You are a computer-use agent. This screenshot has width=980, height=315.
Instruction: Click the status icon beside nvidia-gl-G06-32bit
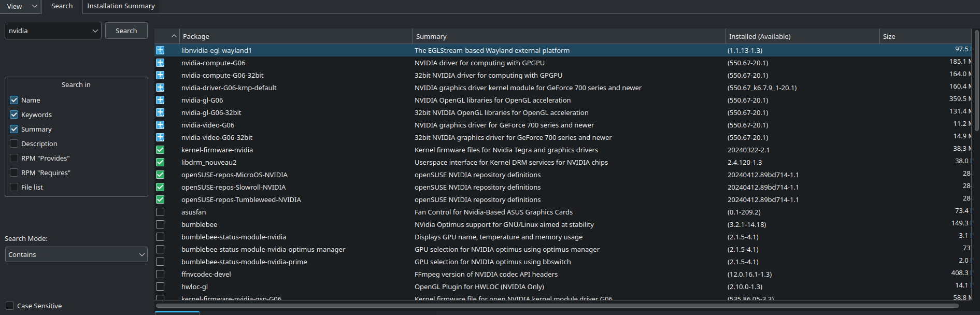point(160,112)
